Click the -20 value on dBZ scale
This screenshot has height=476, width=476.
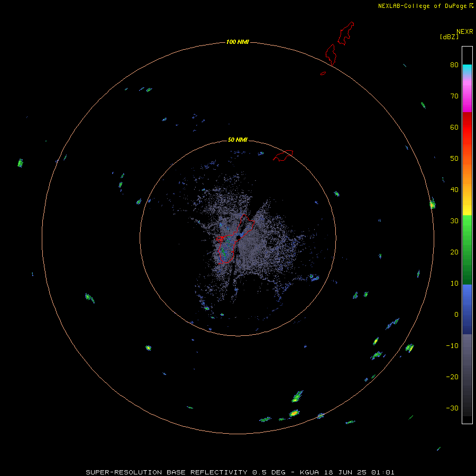[452, 377]
